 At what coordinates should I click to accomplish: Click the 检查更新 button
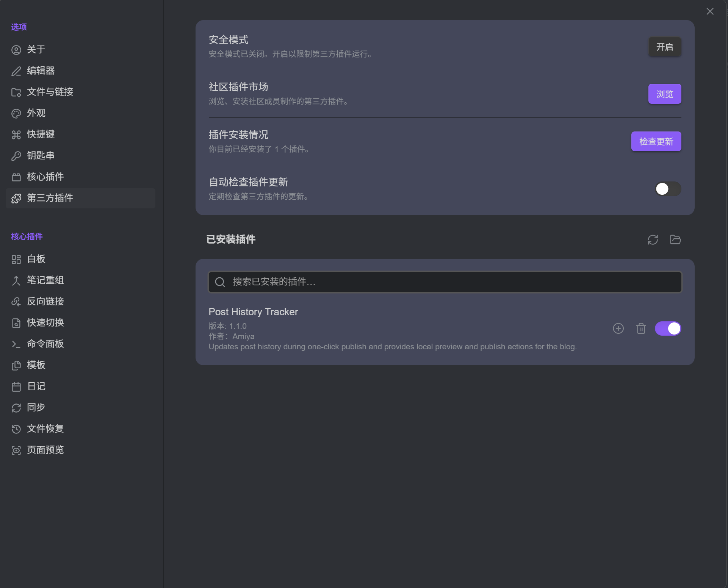656,142
